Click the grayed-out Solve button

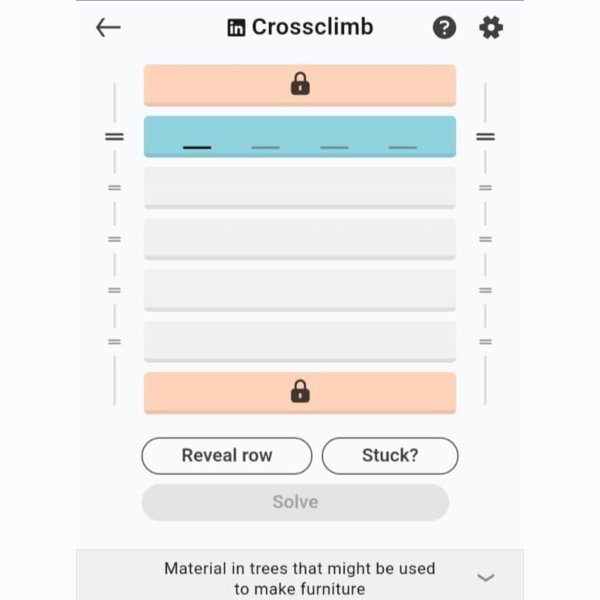pyautogui.click(x=295, y=502)
